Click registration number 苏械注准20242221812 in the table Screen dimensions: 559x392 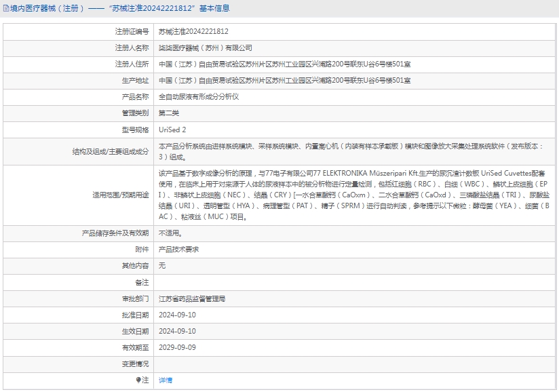(x=193, y=32)
